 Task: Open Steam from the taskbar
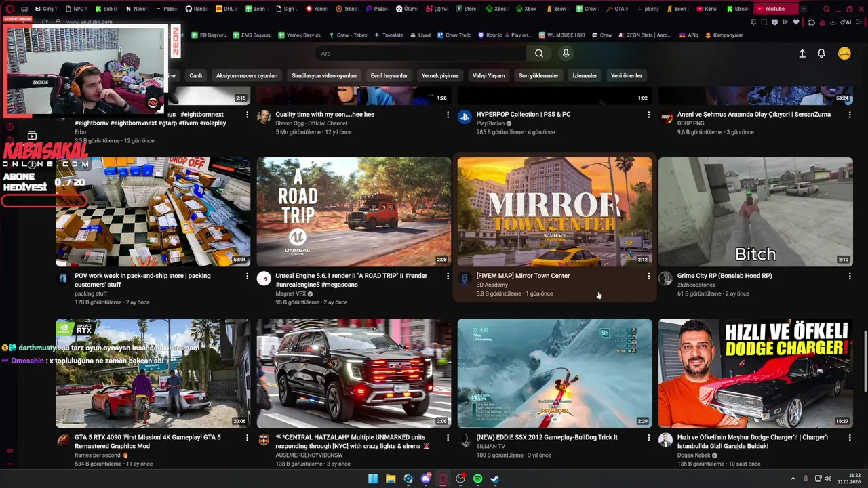495,479
